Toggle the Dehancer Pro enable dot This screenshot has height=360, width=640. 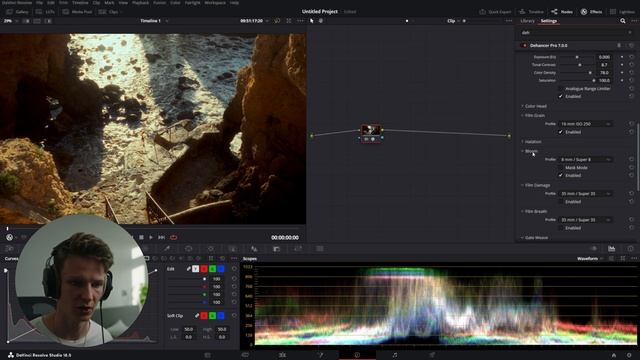[x=524, y=46]
